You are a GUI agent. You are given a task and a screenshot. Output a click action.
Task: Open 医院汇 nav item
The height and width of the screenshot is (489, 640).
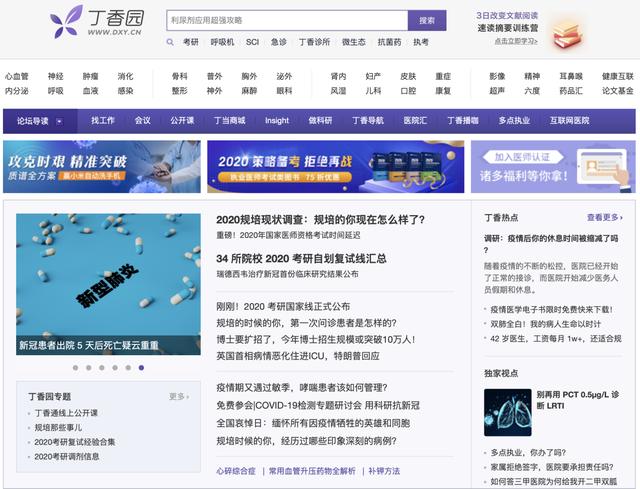coord(415,121)
